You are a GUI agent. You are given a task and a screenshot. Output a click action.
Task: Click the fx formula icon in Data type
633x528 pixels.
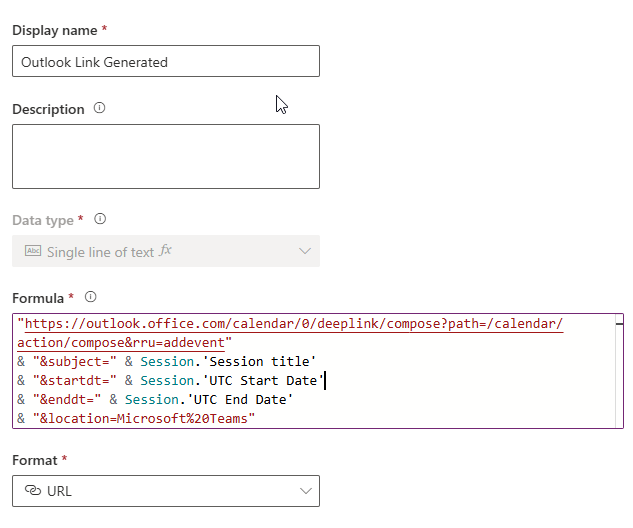coord(166,251)
